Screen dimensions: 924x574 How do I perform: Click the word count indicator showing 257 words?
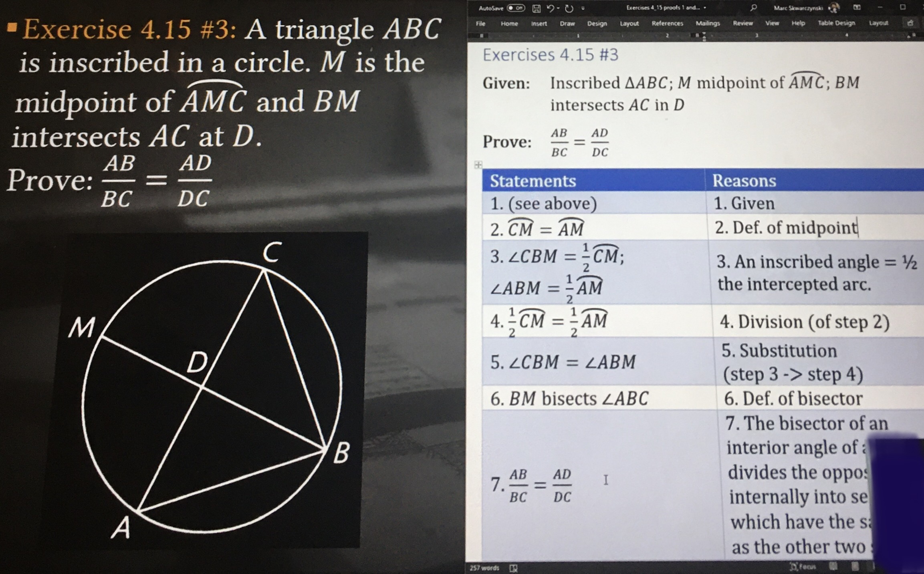pyautogui.click(x=484, y=568)
